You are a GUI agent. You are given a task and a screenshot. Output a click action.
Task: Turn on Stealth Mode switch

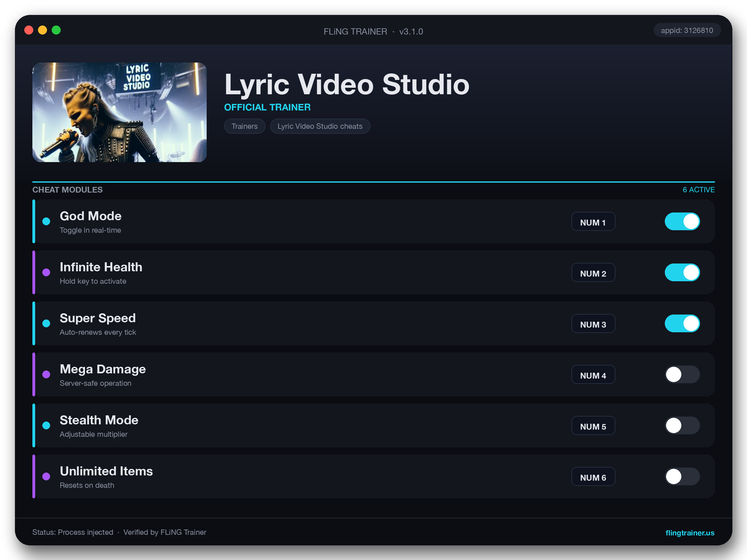[x=682, y=425]
